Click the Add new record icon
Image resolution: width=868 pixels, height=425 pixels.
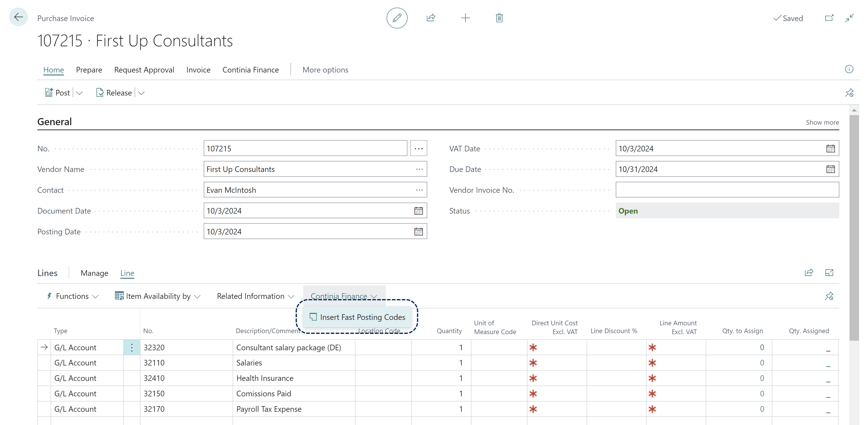click(465, 18)
